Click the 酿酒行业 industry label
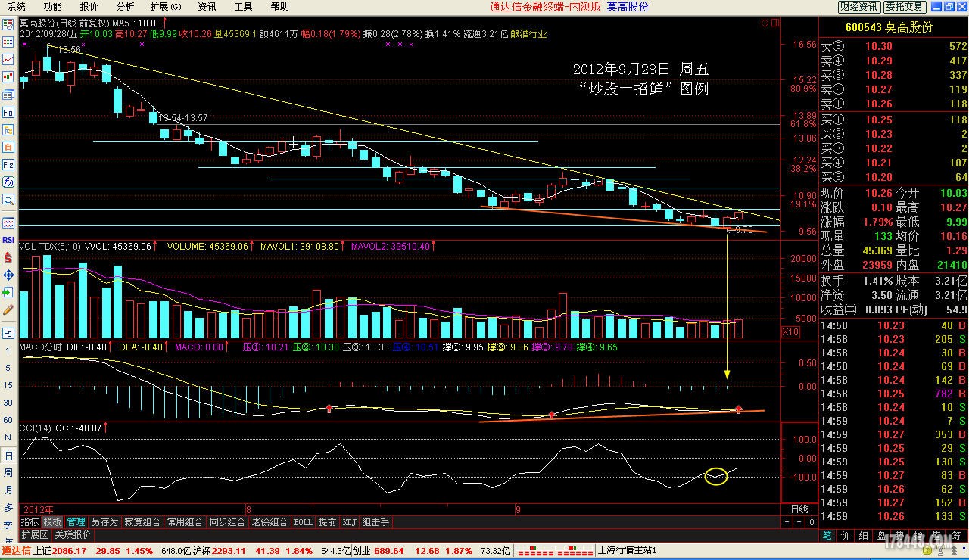 click(x=529, y=33)
